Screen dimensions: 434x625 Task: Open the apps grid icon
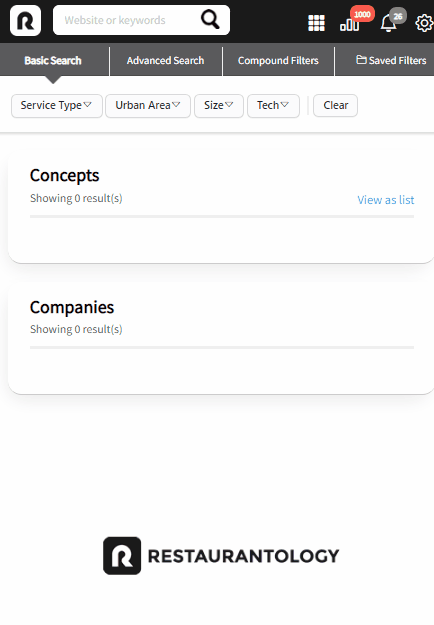point(316,23)
